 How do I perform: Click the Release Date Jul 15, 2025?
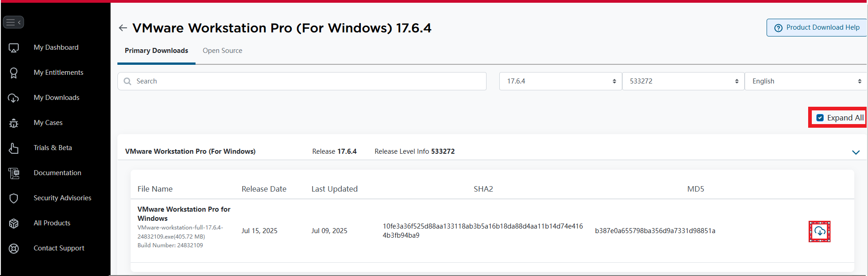[x=259, y=231]
